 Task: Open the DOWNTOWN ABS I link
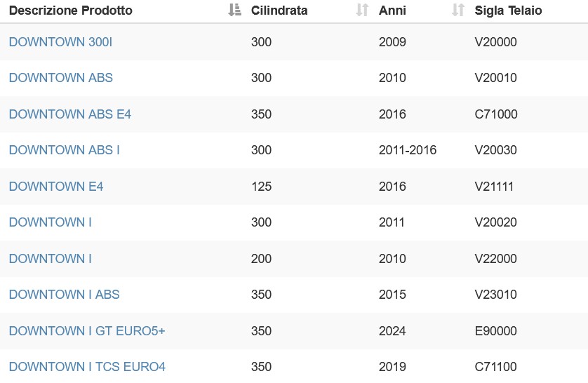click(64, 150)
